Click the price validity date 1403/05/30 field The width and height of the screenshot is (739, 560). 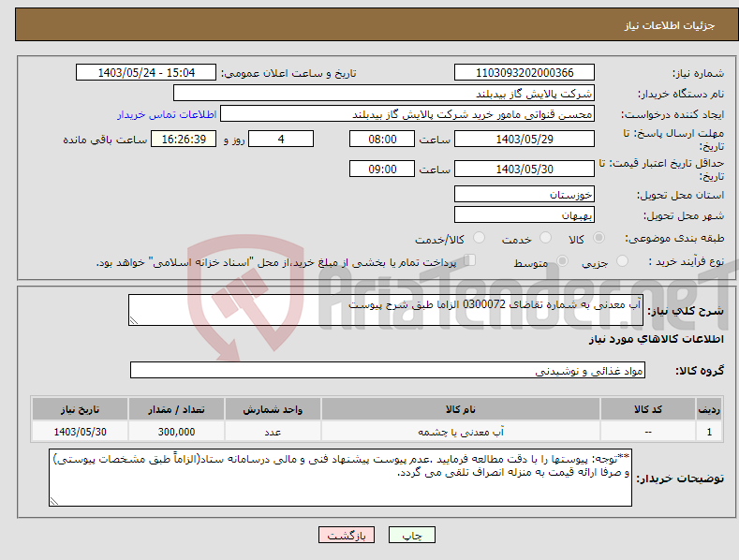[525, 169]
